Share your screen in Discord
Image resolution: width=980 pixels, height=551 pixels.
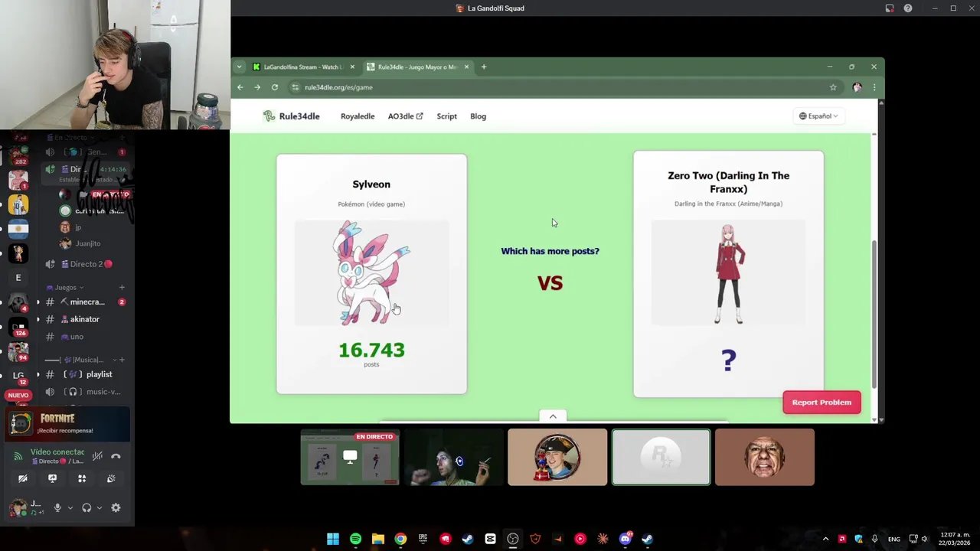coord(52,479)
